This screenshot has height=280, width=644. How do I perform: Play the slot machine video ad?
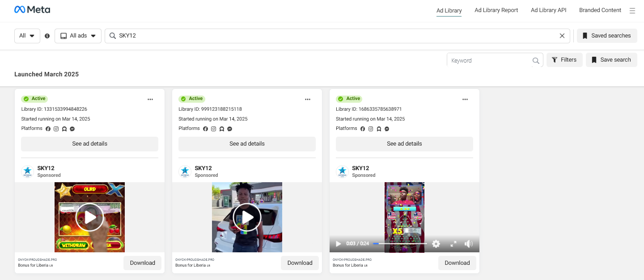[x=90, y=217]
